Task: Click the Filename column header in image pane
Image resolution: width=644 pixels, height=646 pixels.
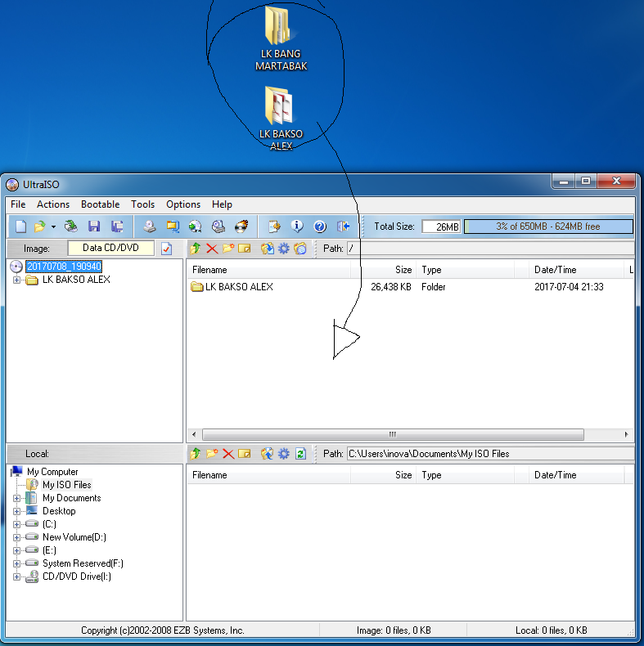Action: [x=270, y=270]
